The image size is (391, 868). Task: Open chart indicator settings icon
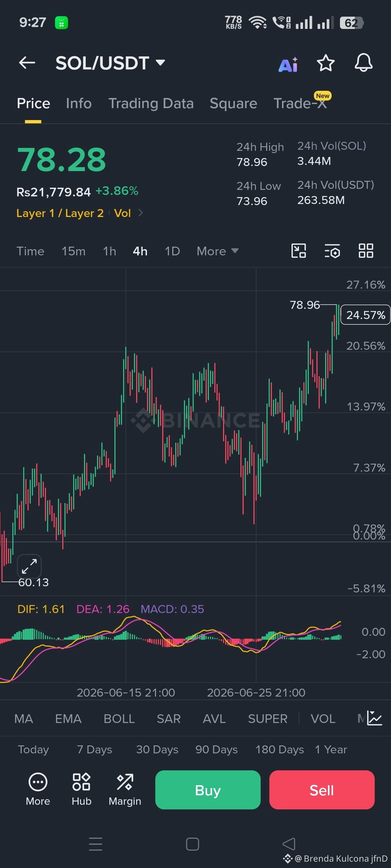click(332, 251)
